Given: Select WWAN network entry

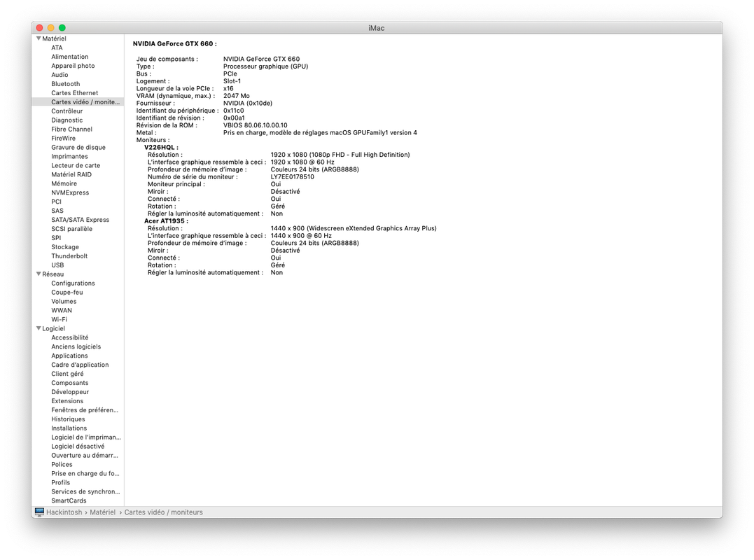Looking at the screenshot, I should tap(62, 311).
